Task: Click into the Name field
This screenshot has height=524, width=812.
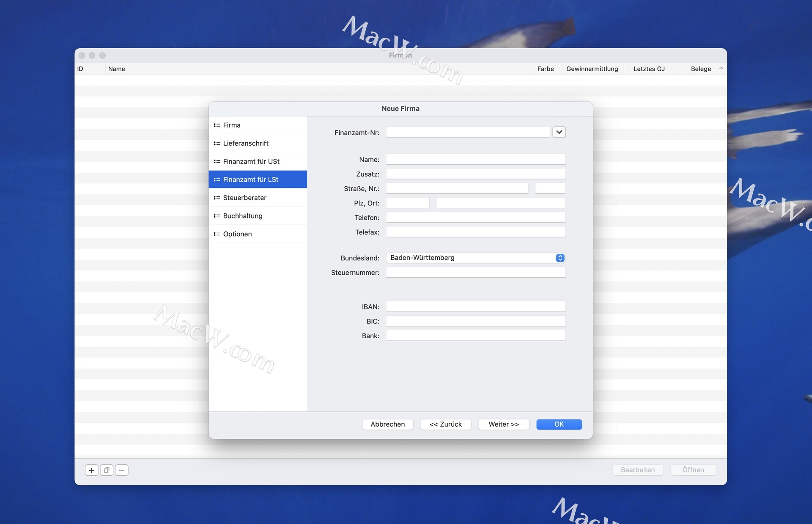Action: (x=476, y=160)
